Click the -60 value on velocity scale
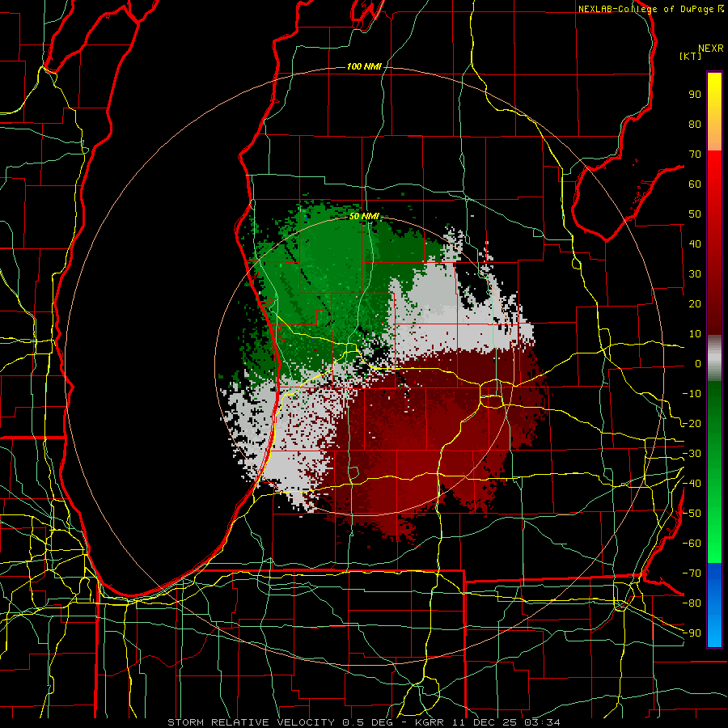This screenshot has width=728, height=728. tap(692, 544)
